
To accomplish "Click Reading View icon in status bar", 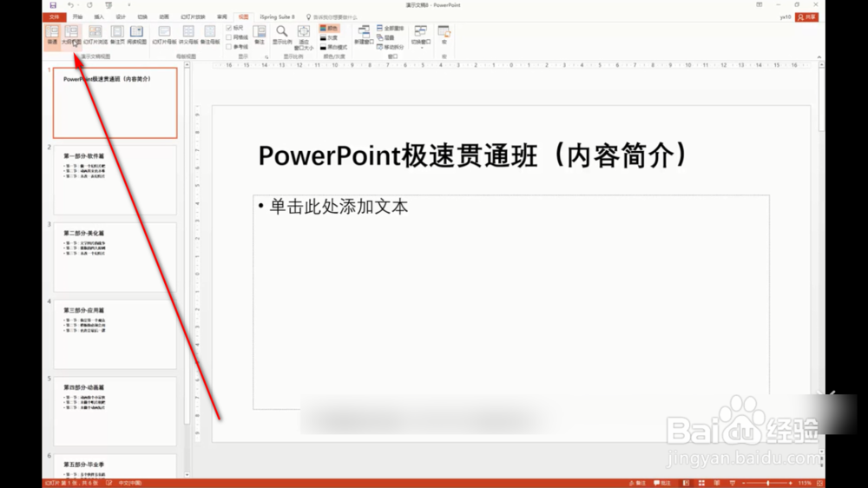I will [x=717, y=483].
